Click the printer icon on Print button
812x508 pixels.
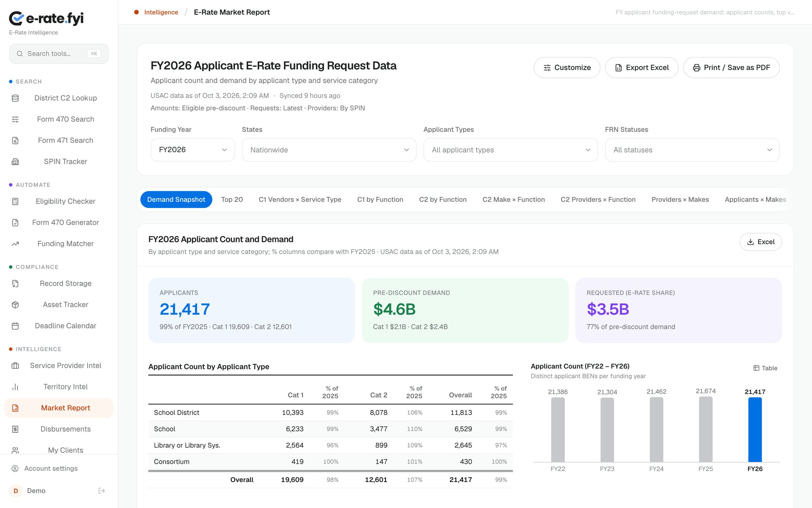pos(696,68)
